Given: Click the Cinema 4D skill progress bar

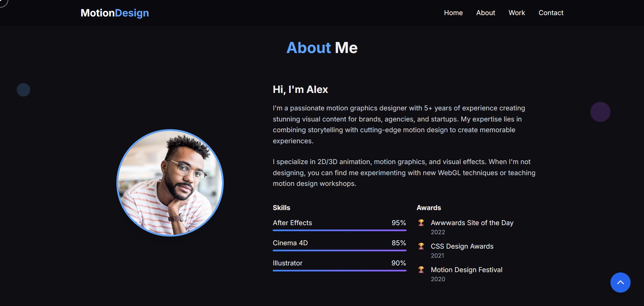Looking at the screenshot, I should (x=339, y=251).
